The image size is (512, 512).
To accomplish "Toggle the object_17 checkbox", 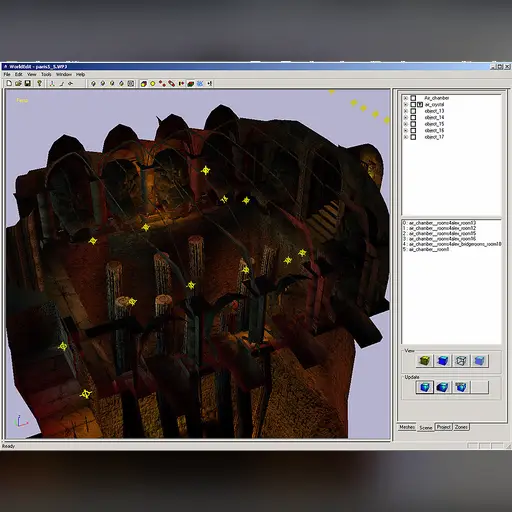I will pos(413,137).
